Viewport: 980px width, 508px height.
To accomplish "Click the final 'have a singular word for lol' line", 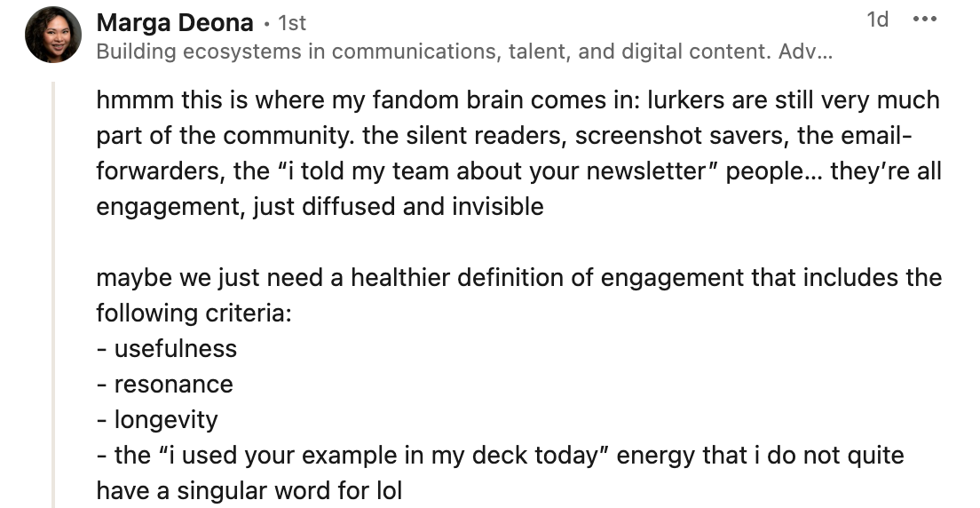I will pos(249,490).
